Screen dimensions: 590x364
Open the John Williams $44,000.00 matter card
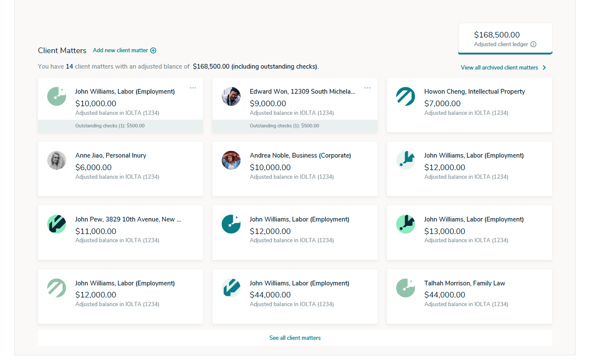(x=295, y=297)
